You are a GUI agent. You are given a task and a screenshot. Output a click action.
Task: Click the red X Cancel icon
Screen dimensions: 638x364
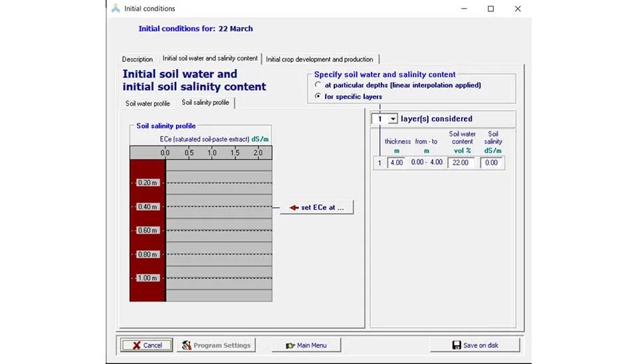coord(136,345)
